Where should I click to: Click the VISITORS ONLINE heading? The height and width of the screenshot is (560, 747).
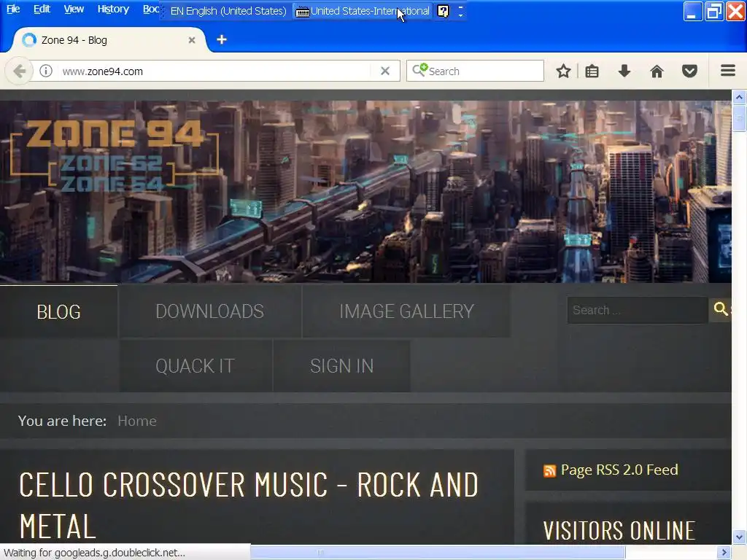tap(619, 531)
